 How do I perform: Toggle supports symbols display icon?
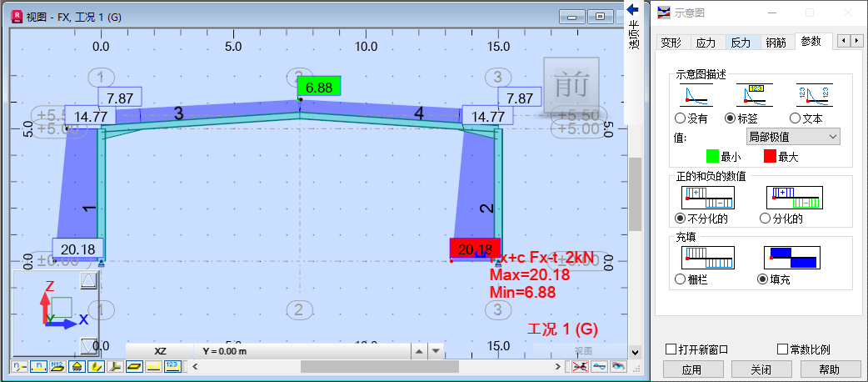(x=77, y=366)
